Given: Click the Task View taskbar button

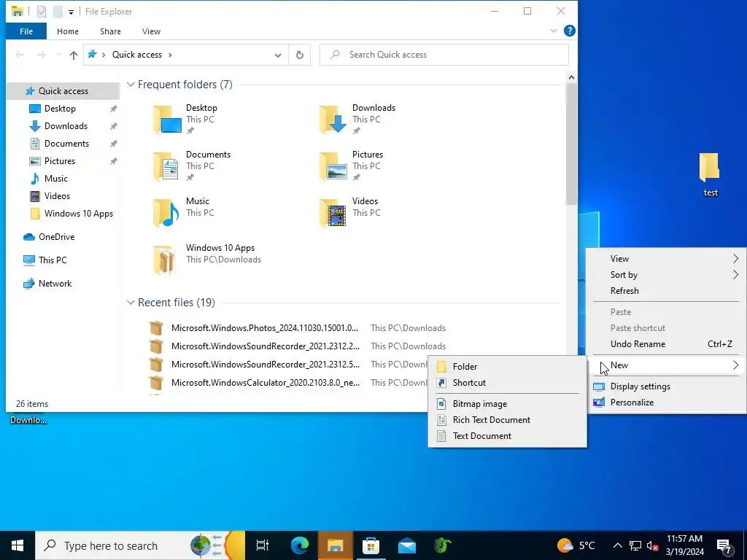Looking at the screenshot, I should pyautogui.click(x=263, y=545).
